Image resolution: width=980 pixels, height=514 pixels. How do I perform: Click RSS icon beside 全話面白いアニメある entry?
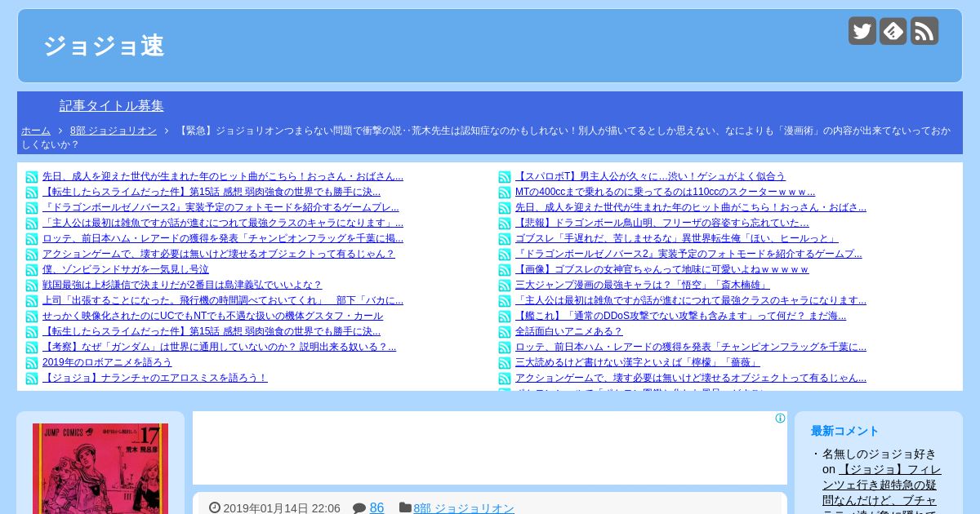pyautogui.click(x=505, y=332)
